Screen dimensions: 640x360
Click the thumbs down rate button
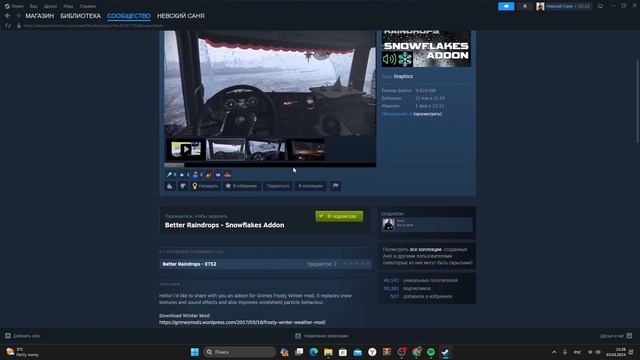point(183,186)
